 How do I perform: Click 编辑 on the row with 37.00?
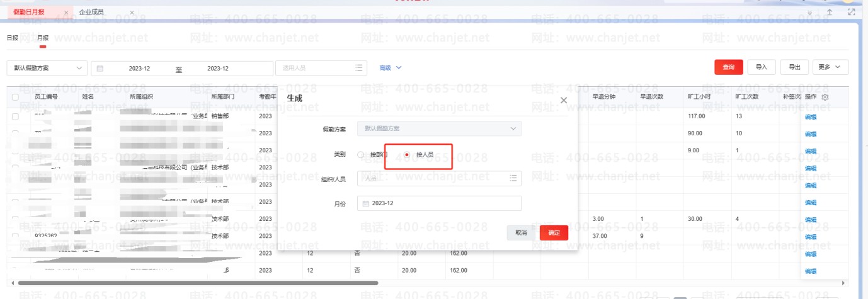coord(811,236)
